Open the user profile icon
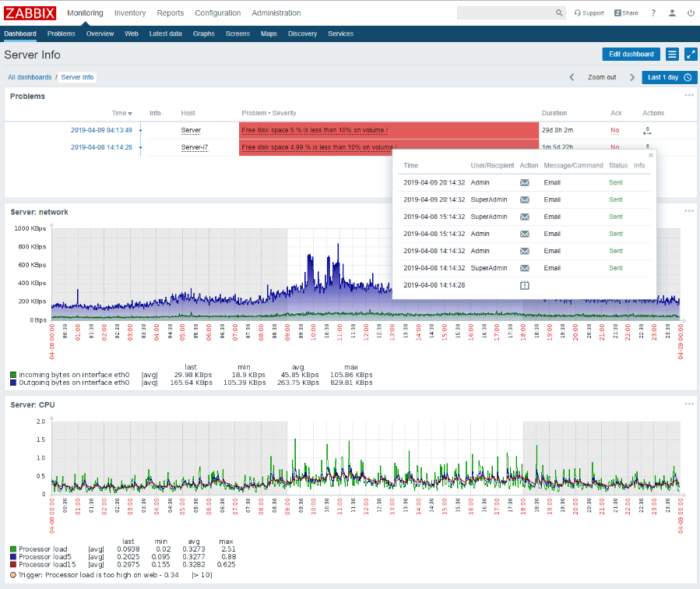Image resolution: width=700 pixels, height=589 pixels. click(x=672, y=13)
